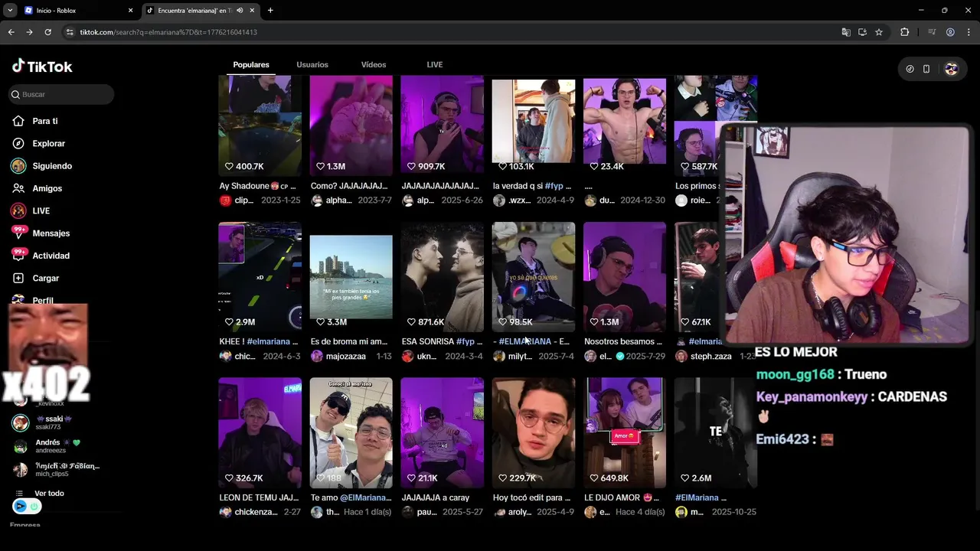
Task: Open the sunglasses profile avatar menu
Action: [951, 69]
